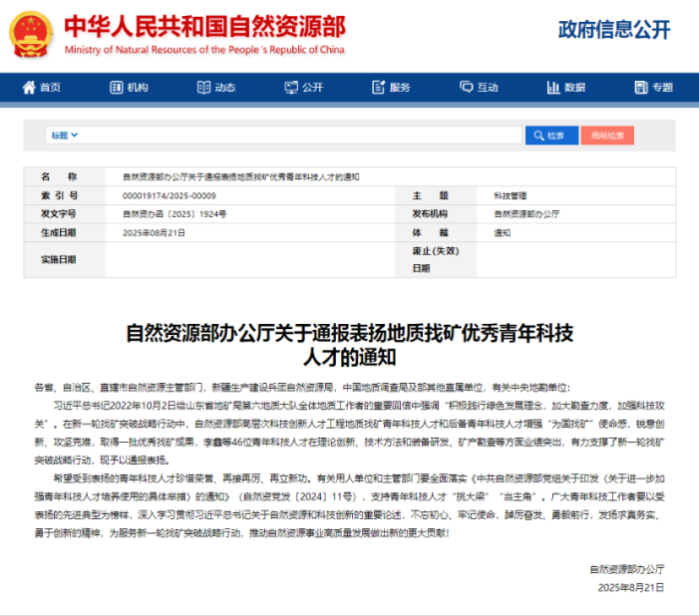
Task: Open the 互动 navigation menu item
Action: coord(487,88)
